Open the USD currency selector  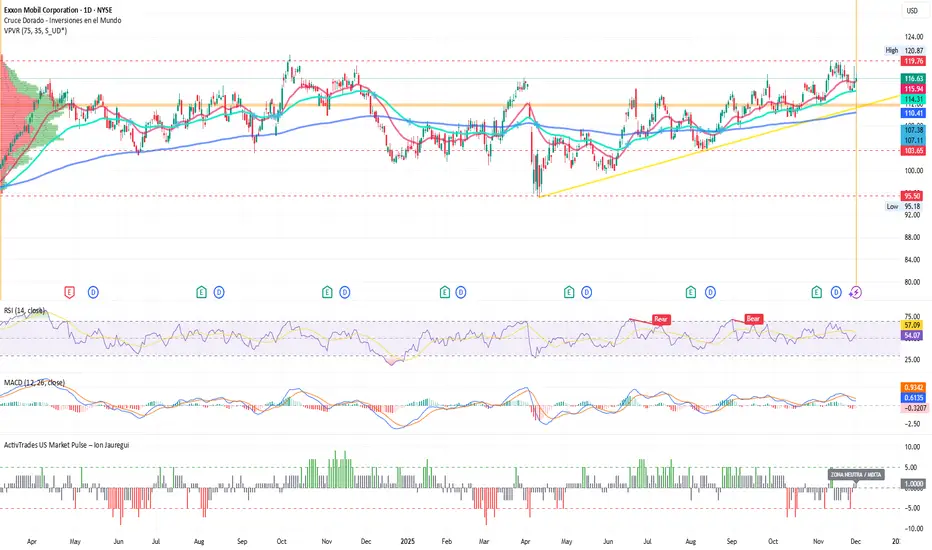912,11
